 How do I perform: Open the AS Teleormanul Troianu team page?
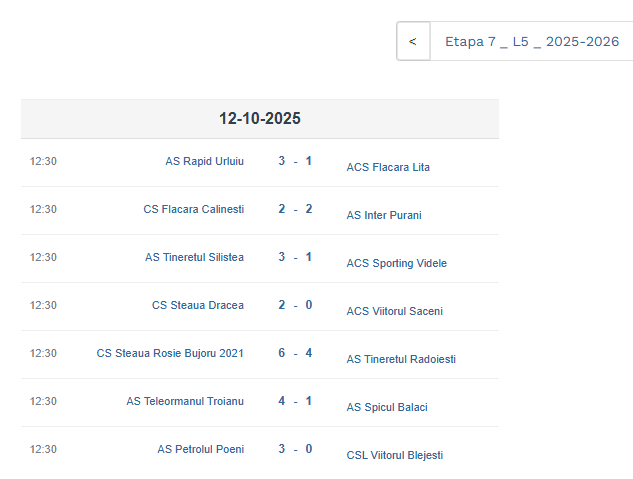[185, 401]
